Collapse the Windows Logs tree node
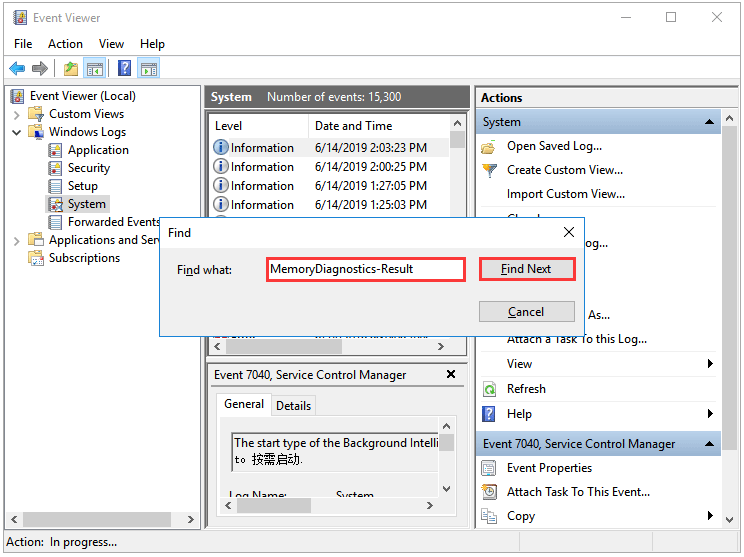Image resolution: width=744 pixels, height=557 pixels. (17, 132)
